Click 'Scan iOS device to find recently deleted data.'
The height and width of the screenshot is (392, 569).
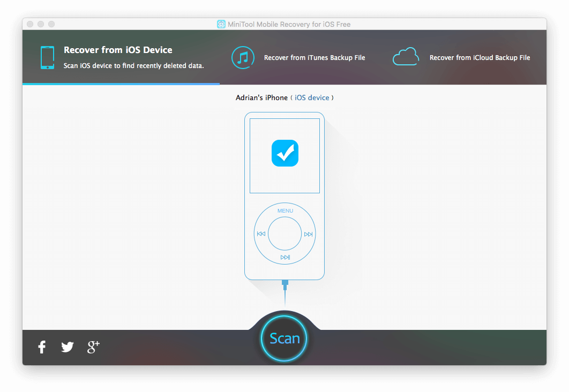(x=133, y=66)
